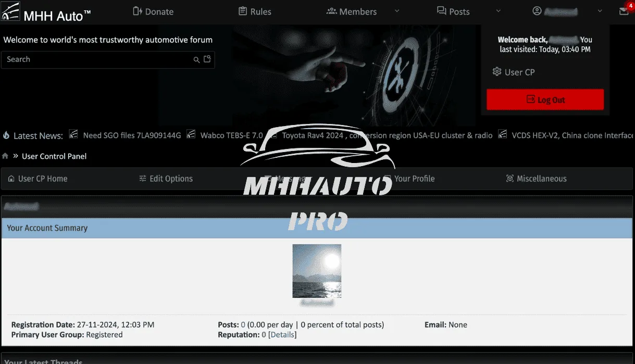Go to the User CP Home tab
Viewport: 635px width, 364px height.
point(38,179)
